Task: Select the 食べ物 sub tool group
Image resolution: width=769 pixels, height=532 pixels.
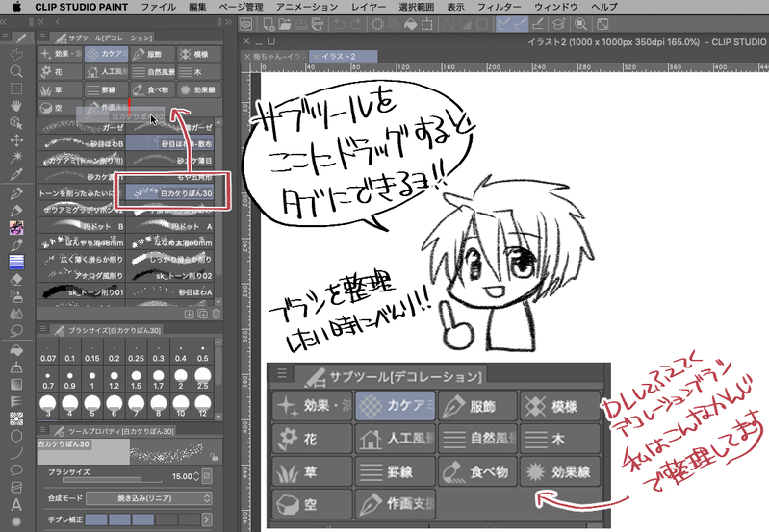Action: point(152,89)
